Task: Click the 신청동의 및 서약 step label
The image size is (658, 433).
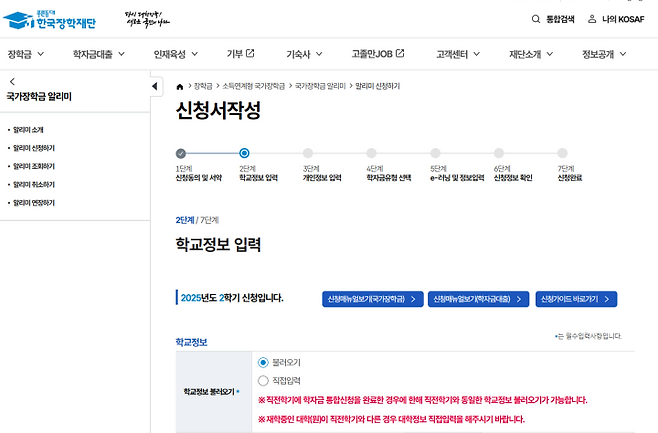Action: [199, 178]
